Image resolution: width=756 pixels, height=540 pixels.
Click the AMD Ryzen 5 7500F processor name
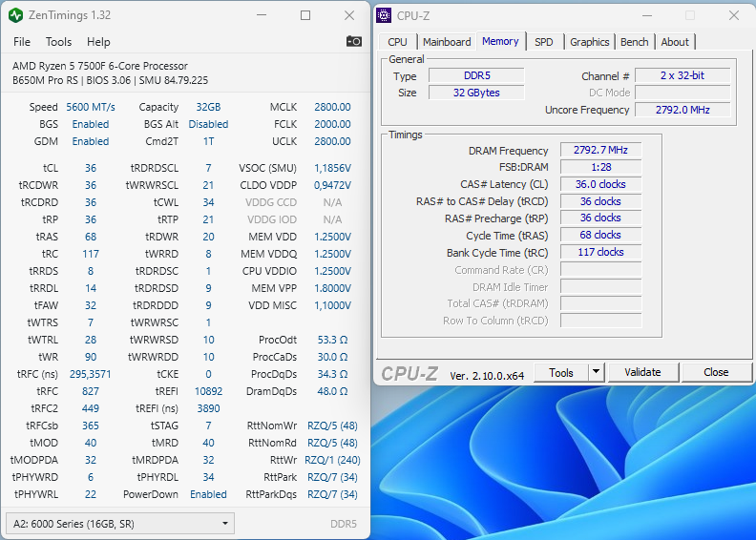(100, 66)
